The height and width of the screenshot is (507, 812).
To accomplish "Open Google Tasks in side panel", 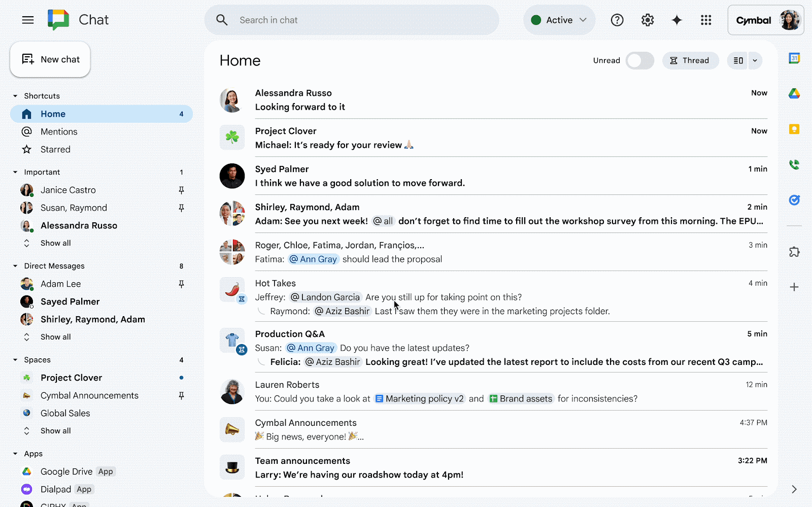I will pos(794,200).
